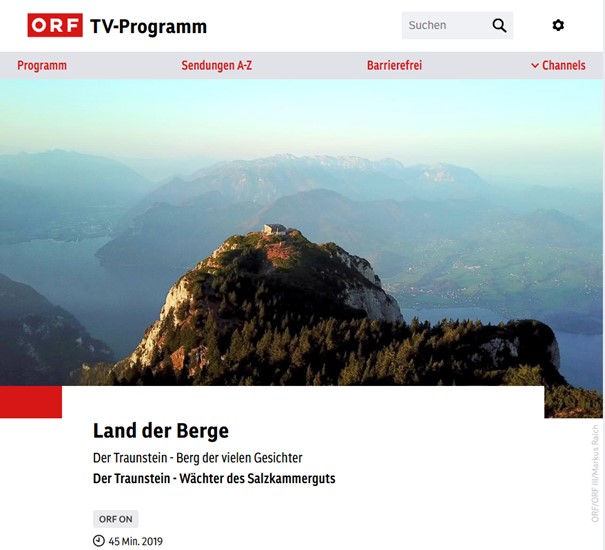Viewport: 605px width, 550px height.
Task: Click the magnifying glass search icon
Action: tap(499, 25)
